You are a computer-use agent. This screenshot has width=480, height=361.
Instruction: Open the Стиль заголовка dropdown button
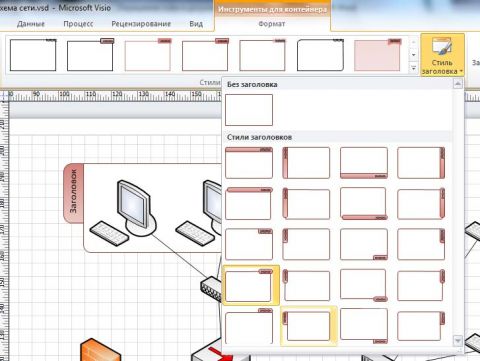(442, 55)
